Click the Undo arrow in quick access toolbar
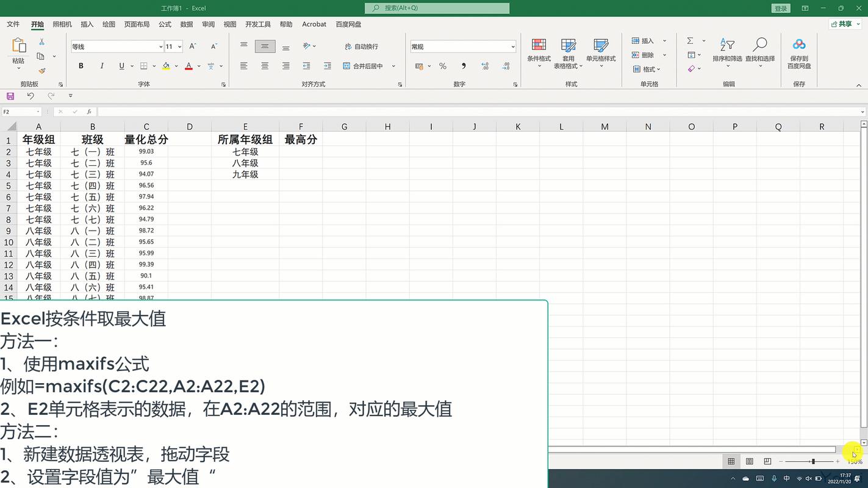This screenshot has height=488, width=868. (30, 96)
